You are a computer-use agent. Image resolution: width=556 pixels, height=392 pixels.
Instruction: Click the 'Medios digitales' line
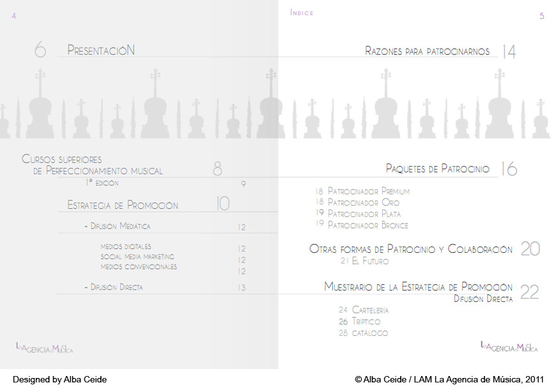(126, 246)
